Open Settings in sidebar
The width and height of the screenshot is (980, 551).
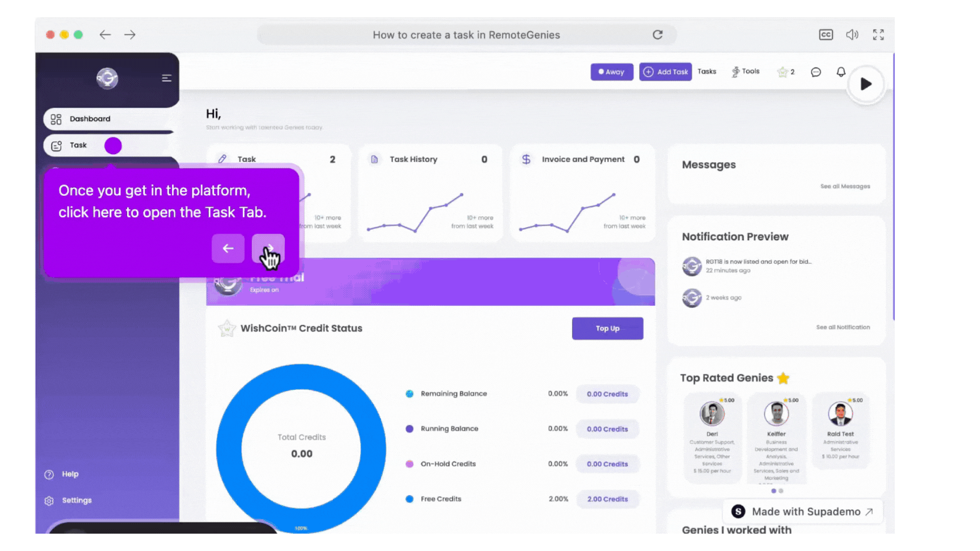pos(68,500)
